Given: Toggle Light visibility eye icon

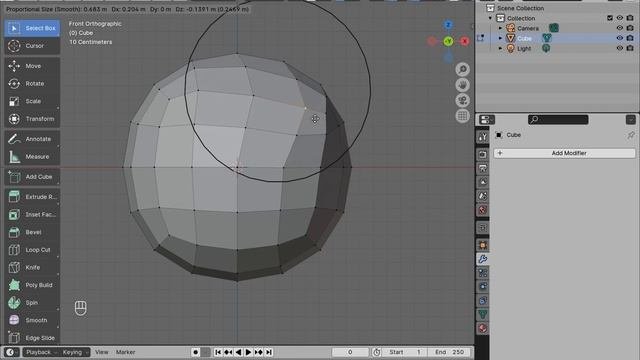Looking at the screenshot, I should point(620,48).
